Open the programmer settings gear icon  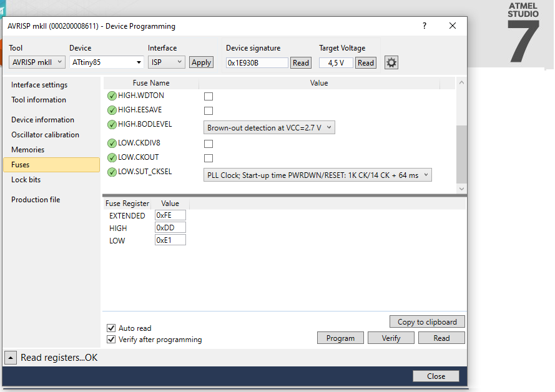[x=391, y=62]
